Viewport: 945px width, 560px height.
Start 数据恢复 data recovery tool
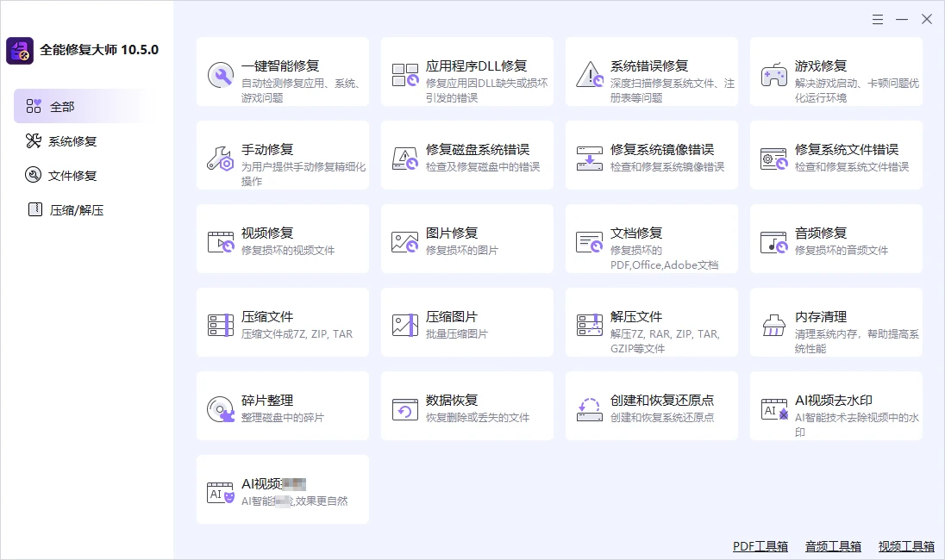point(467,405)
